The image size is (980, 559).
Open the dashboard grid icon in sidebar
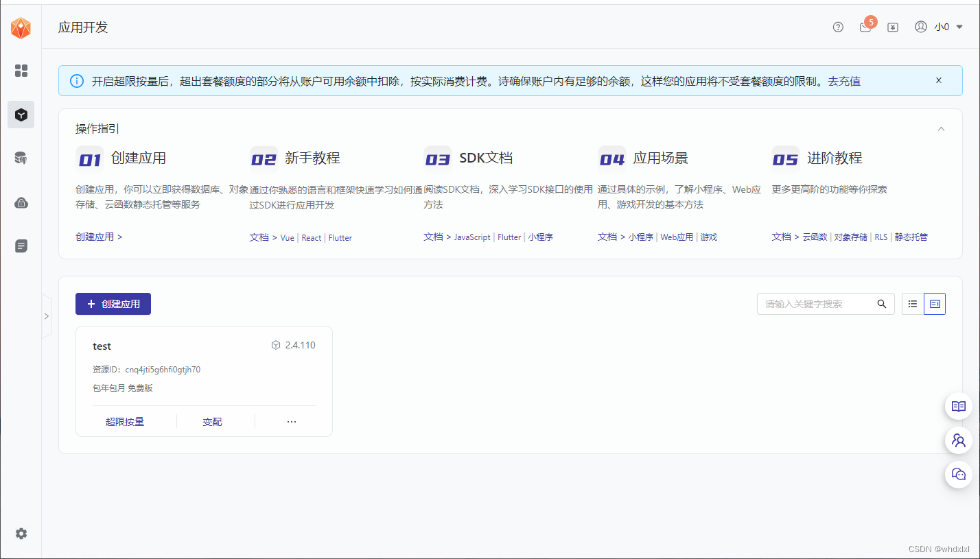point(21,71)
